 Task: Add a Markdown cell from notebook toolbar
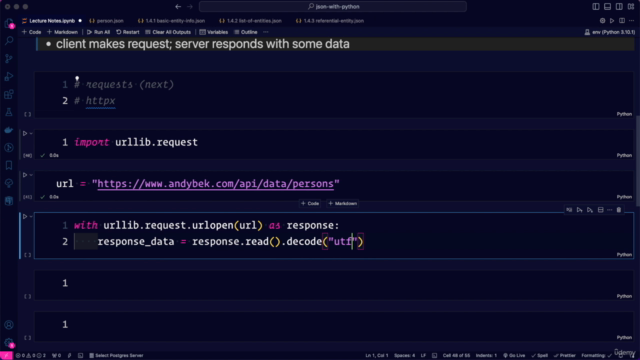click(62, 32)
